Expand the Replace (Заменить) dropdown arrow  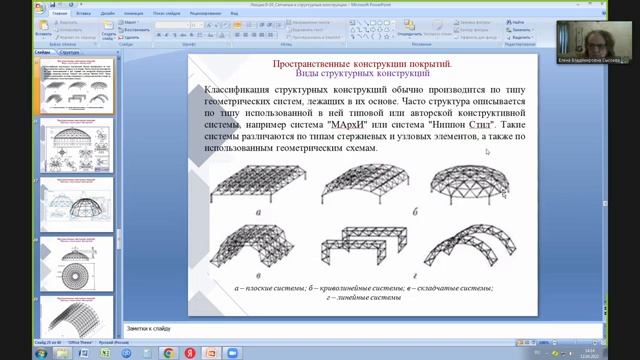tap(533, 30)
